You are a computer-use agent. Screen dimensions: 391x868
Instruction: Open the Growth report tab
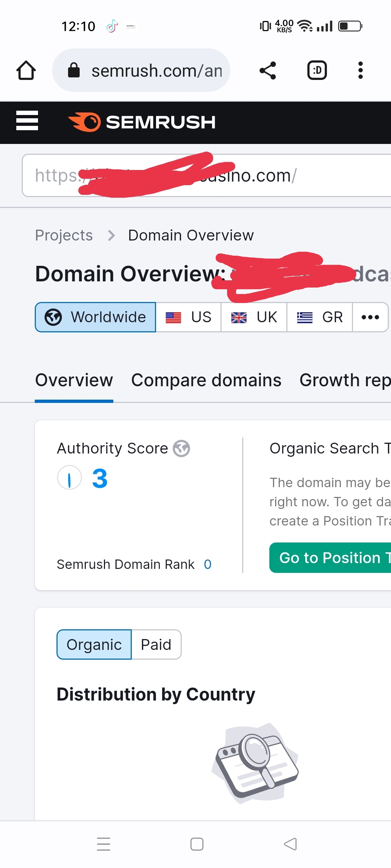click(x=345, y=380)
